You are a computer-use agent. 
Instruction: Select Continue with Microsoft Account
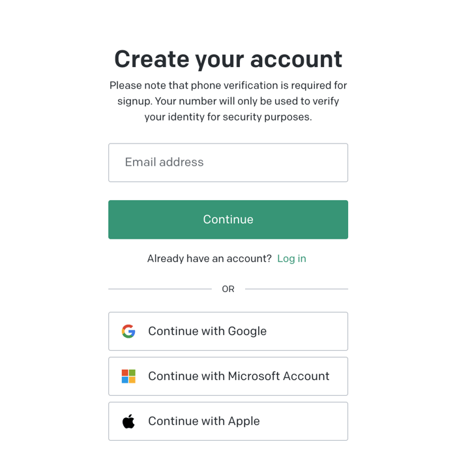coord(228,376)
